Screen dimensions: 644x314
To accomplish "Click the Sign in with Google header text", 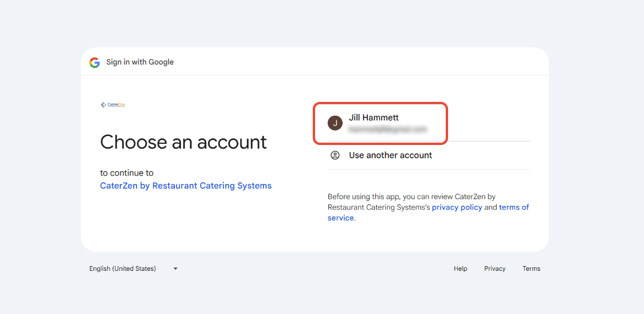I will pos(140,62).
